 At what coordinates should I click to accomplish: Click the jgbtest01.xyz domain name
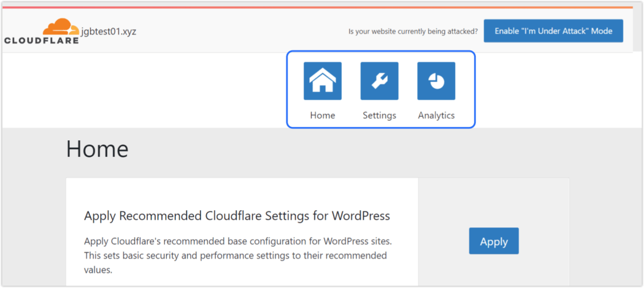click(x=109, y=31)
